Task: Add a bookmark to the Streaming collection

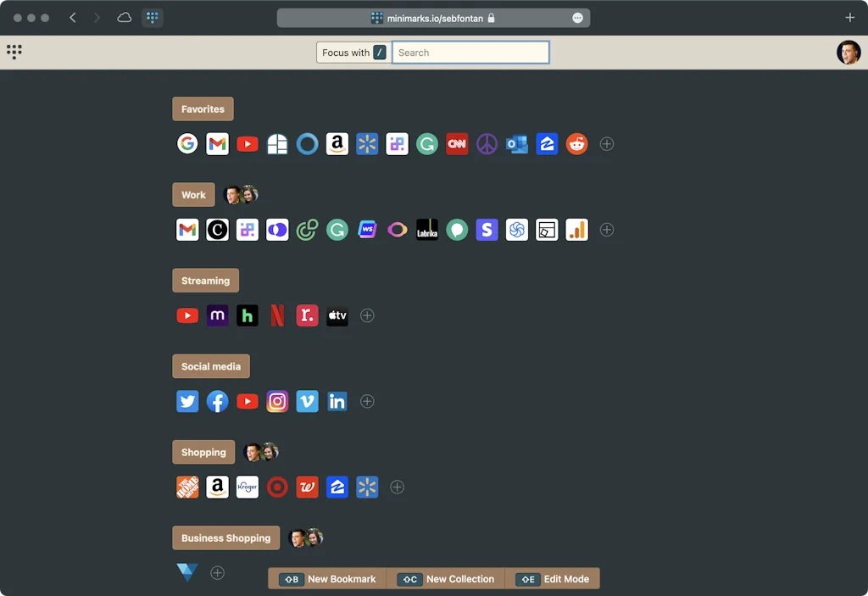Action: tap(367, 315)
